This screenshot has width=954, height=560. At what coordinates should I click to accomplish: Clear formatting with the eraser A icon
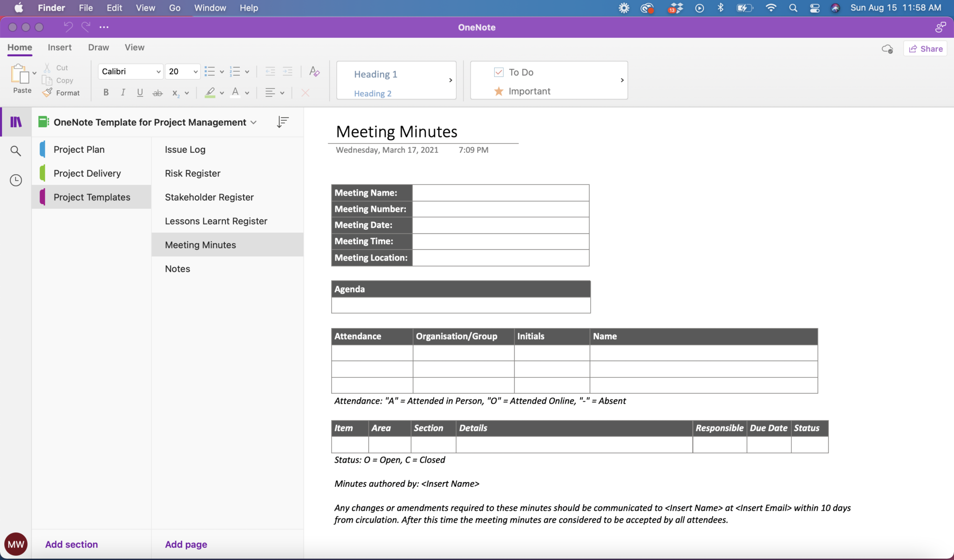click(x=314, y=71)
